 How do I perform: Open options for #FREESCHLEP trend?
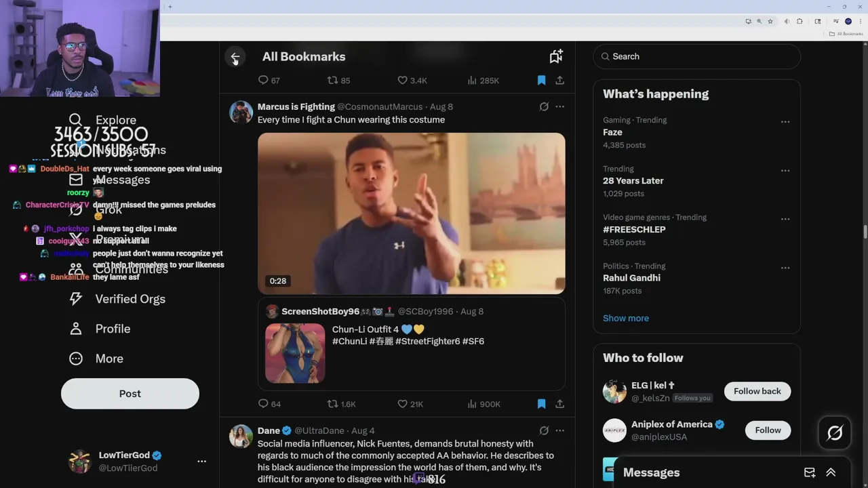coord(785,220)
